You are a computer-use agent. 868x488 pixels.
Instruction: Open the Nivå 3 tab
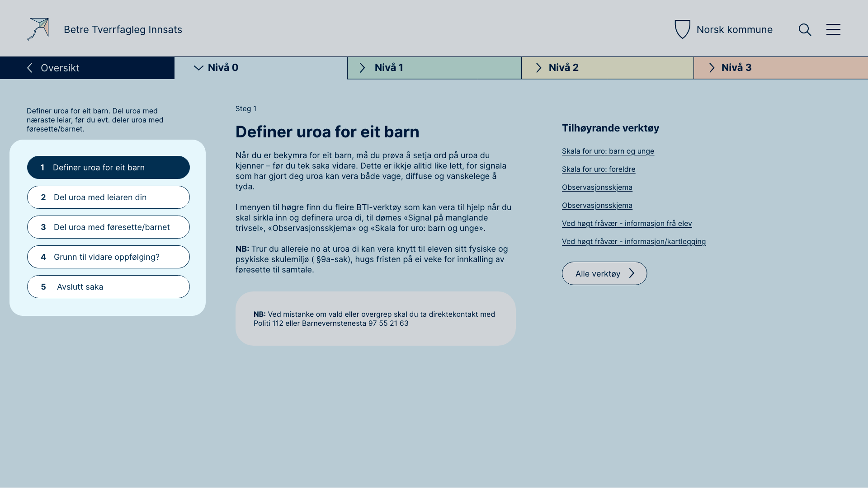pyautogui.click(x=736, y=68)
